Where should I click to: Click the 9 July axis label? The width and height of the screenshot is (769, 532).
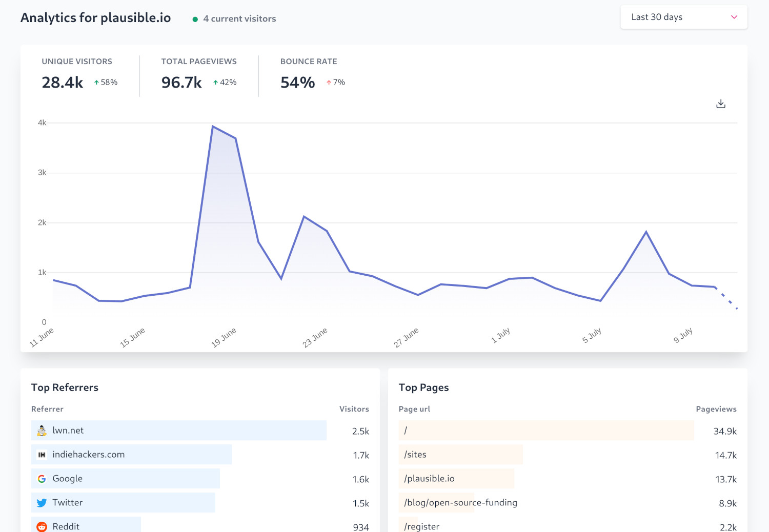683,335
